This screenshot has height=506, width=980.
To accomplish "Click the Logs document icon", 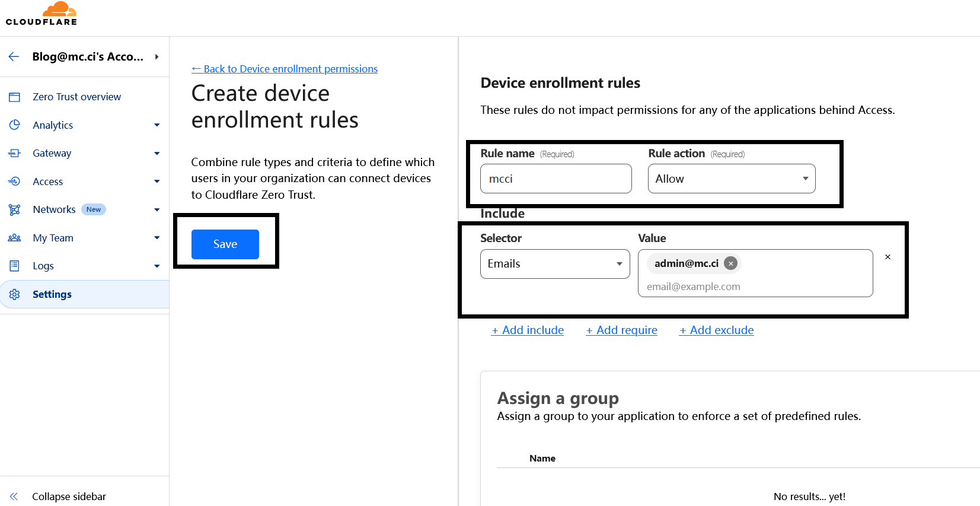I will coord(15,266).
